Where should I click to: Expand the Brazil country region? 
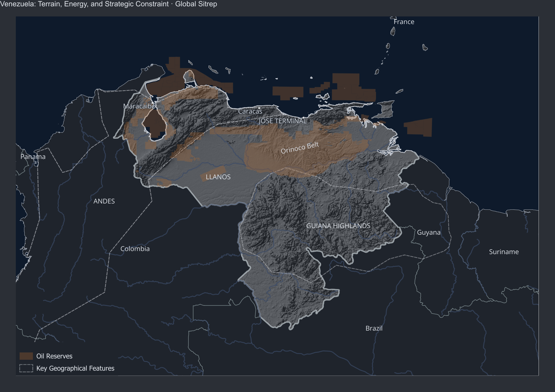pyautogui.click(x=374, y=328)
